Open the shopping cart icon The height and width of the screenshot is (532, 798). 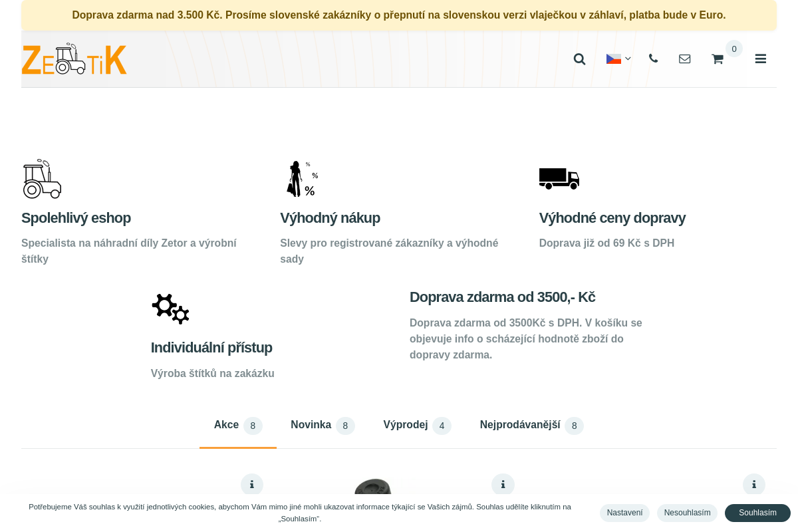click(717, 59)
